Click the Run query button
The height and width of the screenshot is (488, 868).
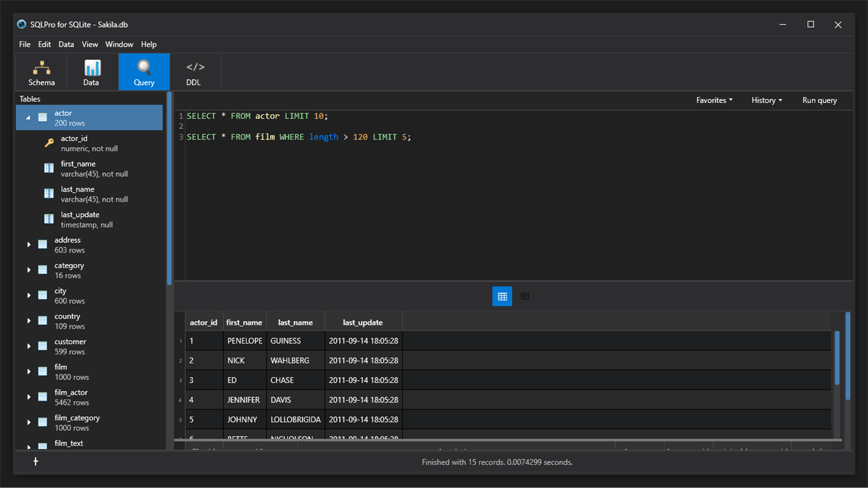[820, 100]
